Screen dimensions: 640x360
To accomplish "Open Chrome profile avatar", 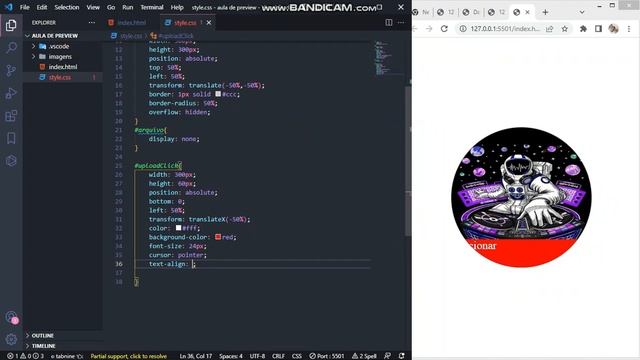I will click(x=613, y=29).
